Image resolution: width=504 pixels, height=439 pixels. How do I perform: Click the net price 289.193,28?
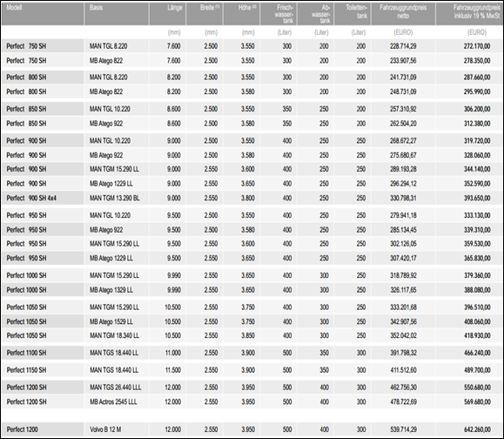(403, 169)
